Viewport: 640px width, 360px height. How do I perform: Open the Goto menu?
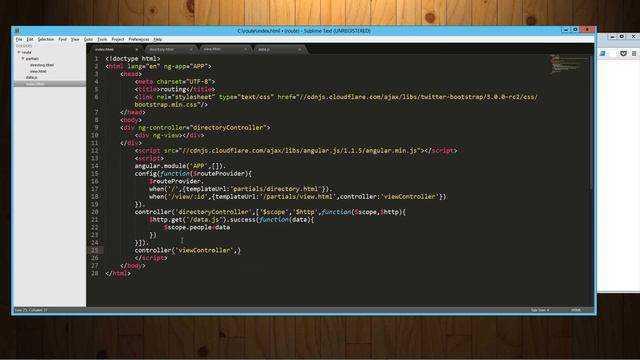pos(88,40)
